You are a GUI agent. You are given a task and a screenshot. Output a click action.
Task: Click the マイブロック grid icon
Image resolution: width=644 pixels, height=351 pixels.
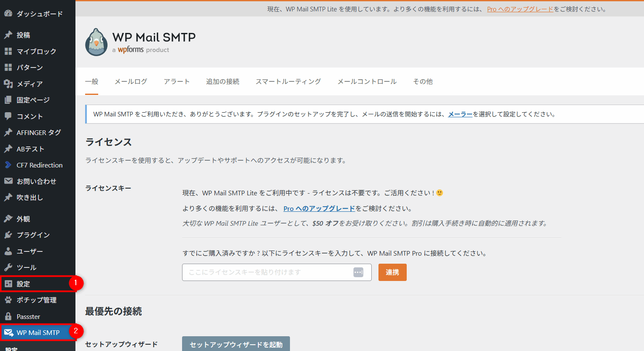coord(8,51)
